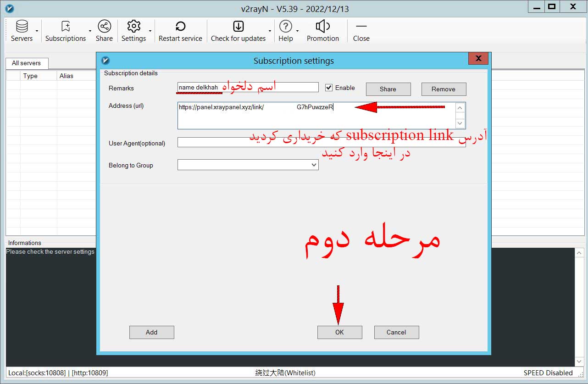Open the Belong to Group combo box
The image size is (588, 384).
[x=248, y=165]
